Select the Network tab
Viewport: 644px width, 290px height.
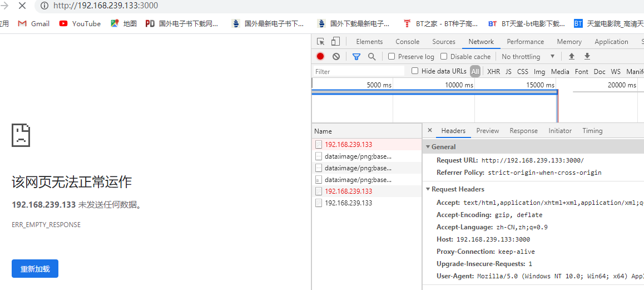(481, 42)
